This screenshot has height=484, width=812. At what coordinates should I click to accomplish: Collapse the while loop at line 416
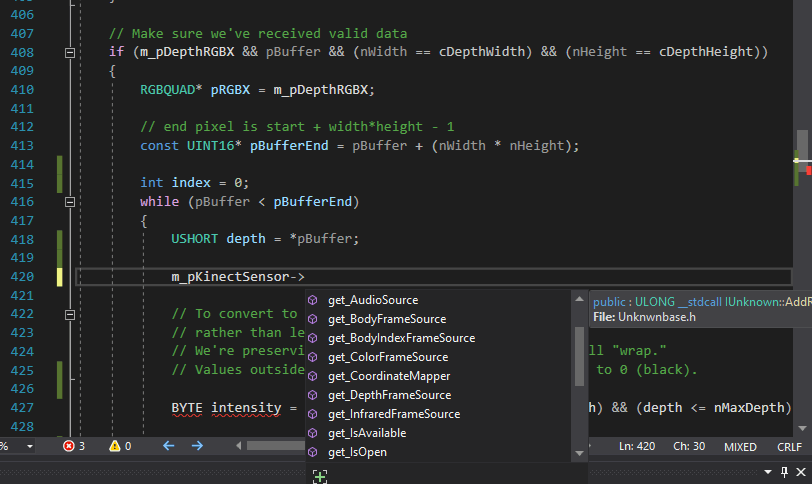coord(70,202)
